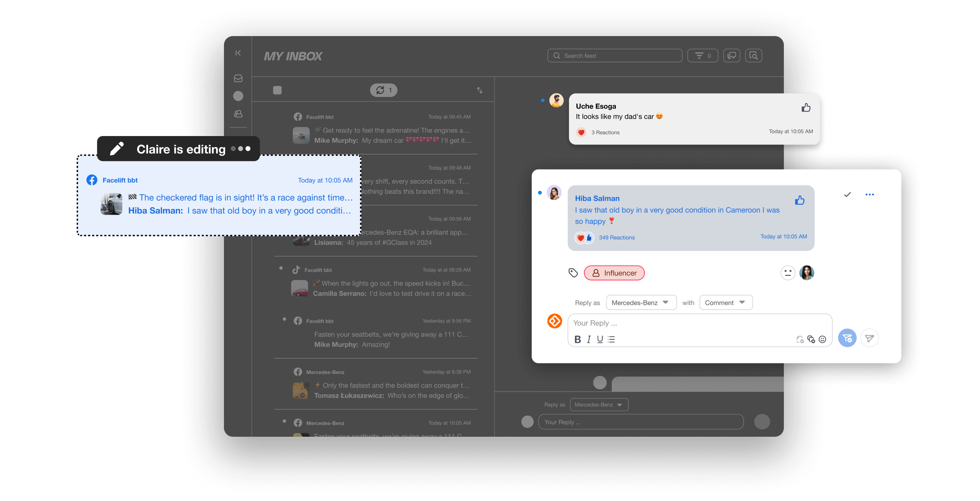Screen dimensions: 980x501
Task: Expand the Comment type dropdown in reply area
Action: [724, 302]
